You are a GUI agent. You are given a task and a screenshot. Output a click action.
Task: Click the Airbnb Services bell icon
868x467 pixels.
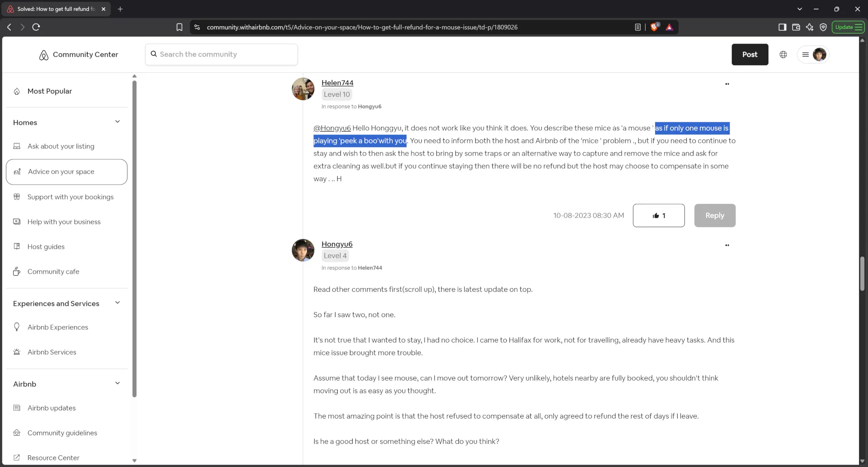pos(17,352)
